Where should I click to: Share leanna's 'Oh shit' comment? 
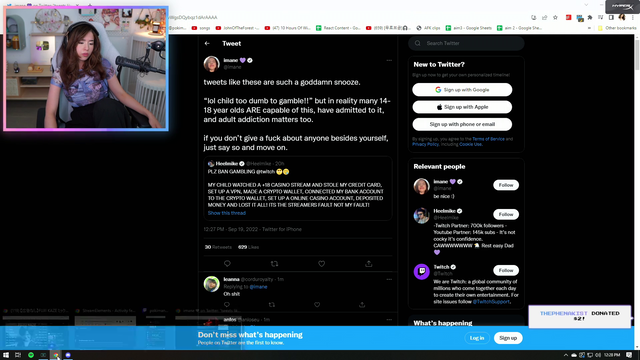pos(362,304)
